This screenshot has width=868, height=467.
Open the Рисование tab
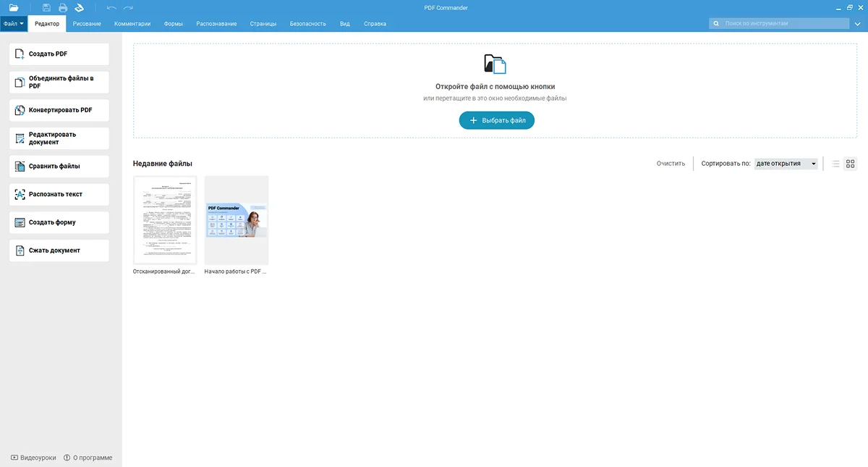(x=87, y=23)
